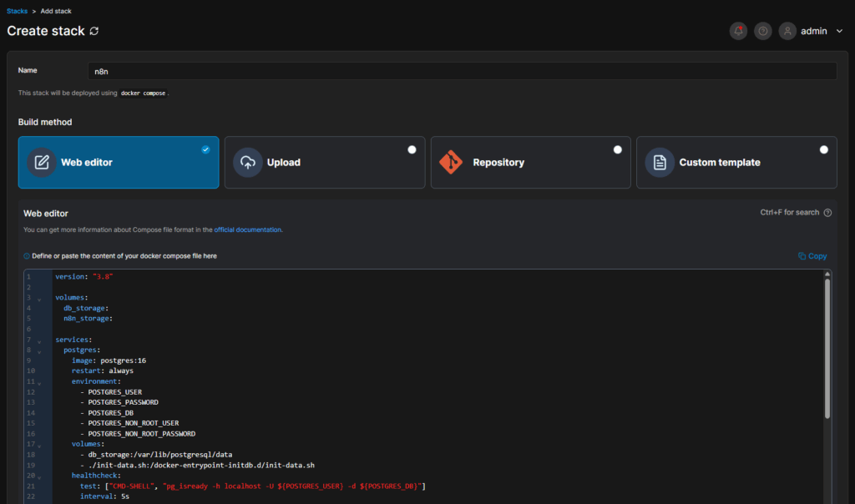Select the Upload build method radio button
This screenshot has height=504, width=855.
pyautogui.click(x=411, y=149)
